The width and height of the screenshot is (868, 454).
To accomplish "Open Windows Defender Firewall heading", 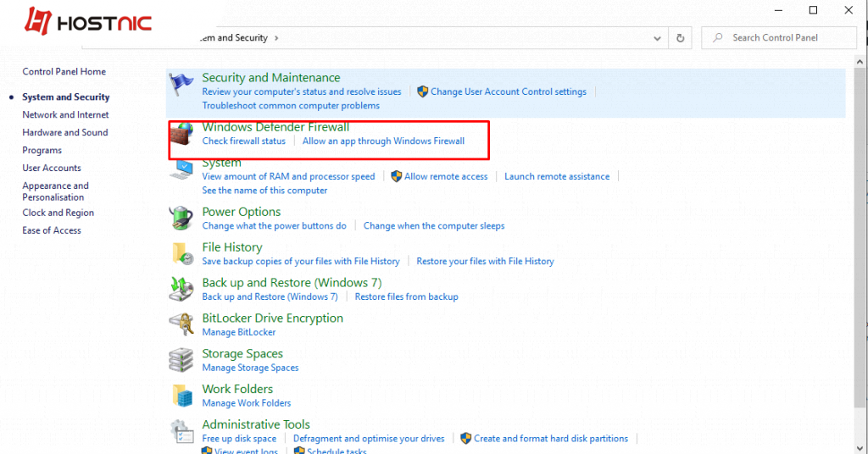I will [x=275, y=127].
